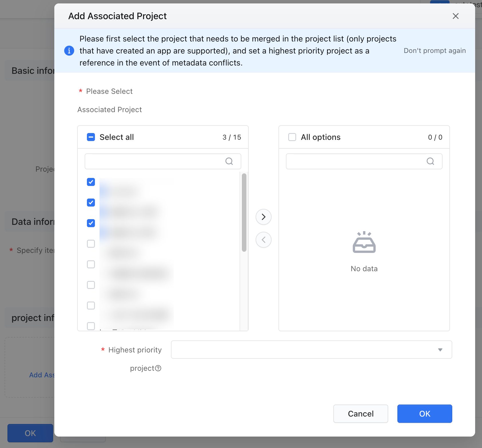Check the fourth project item checkbox
The image size is (482, 448).
pos(91,244)
